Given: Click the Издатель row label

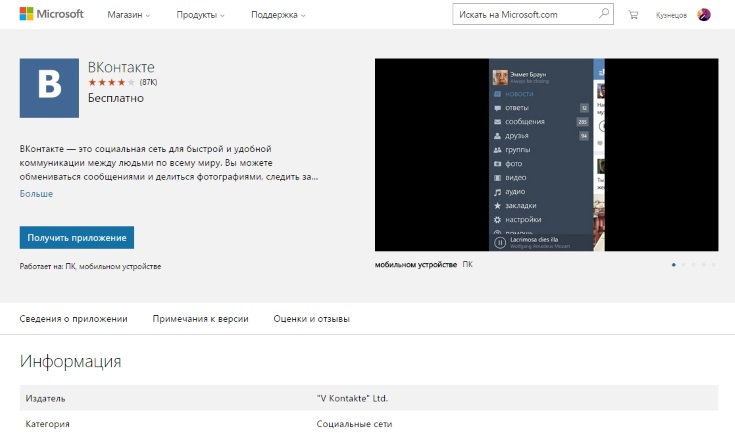Looking at the screenshot, I should 45,398.
